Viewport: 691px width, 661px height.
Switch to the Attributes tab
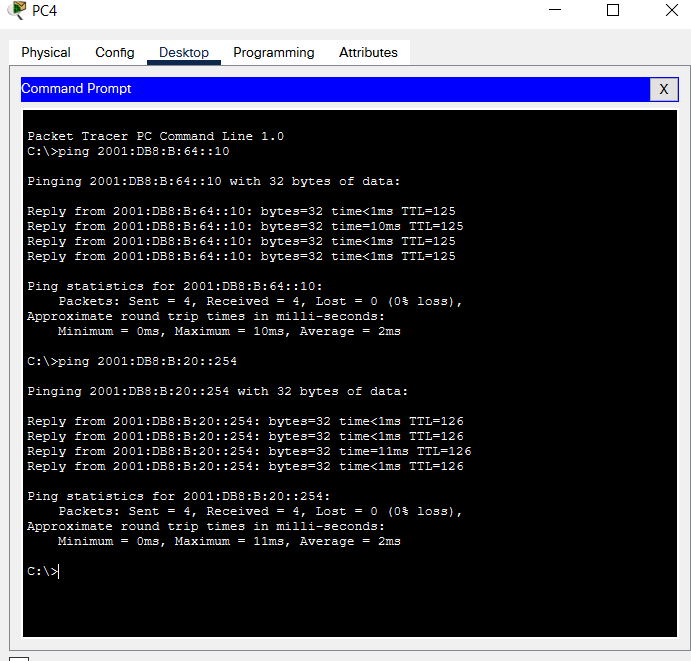point(368,52)
